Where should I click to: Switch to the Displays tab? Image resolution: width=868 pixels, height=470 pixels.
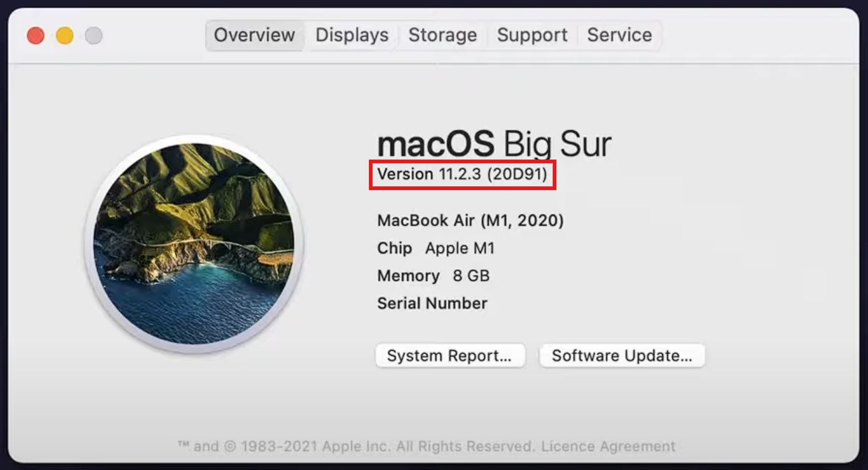click(352, 35)
